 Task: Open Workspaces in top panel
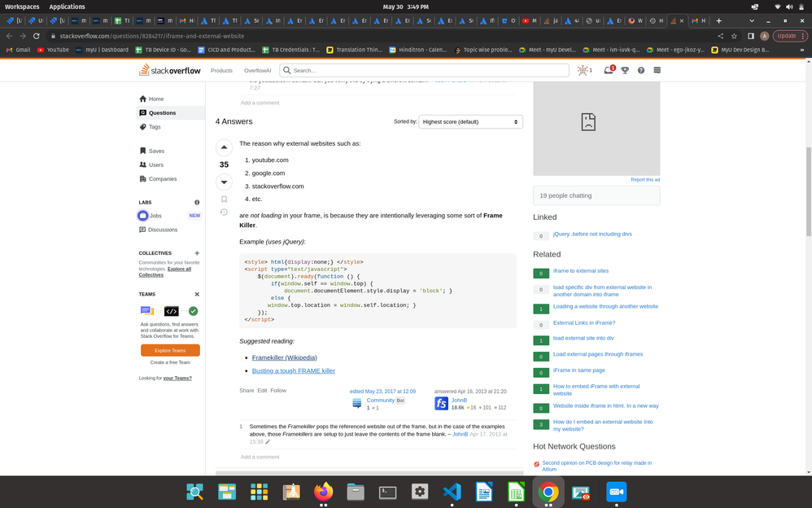click(22, 7)
